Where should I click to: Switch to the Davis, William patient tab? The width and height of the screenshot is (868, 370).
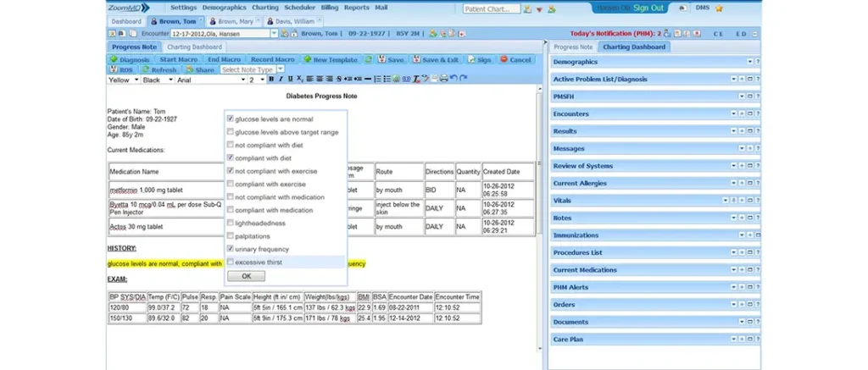[293, 21]
